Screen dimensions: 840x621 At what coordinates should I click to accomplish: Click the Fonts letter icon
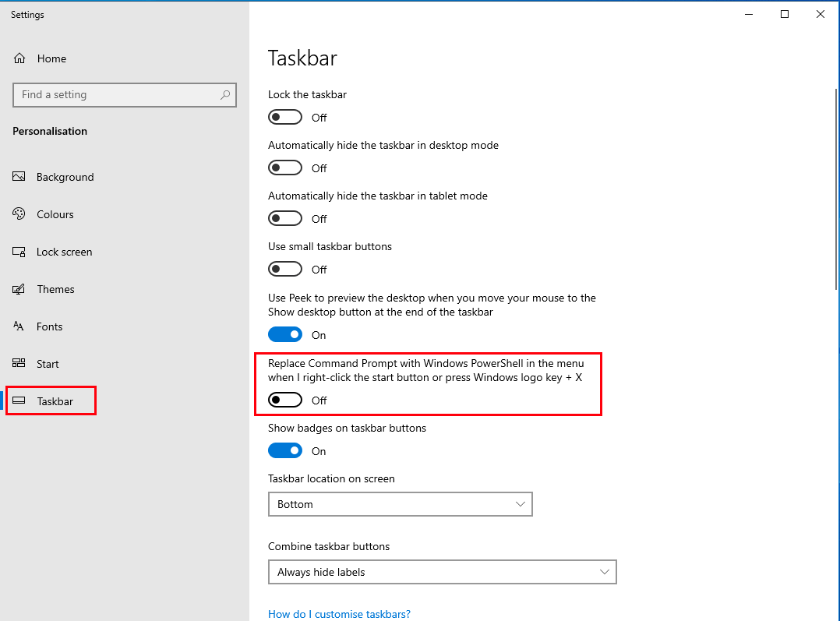pos(19,326)
